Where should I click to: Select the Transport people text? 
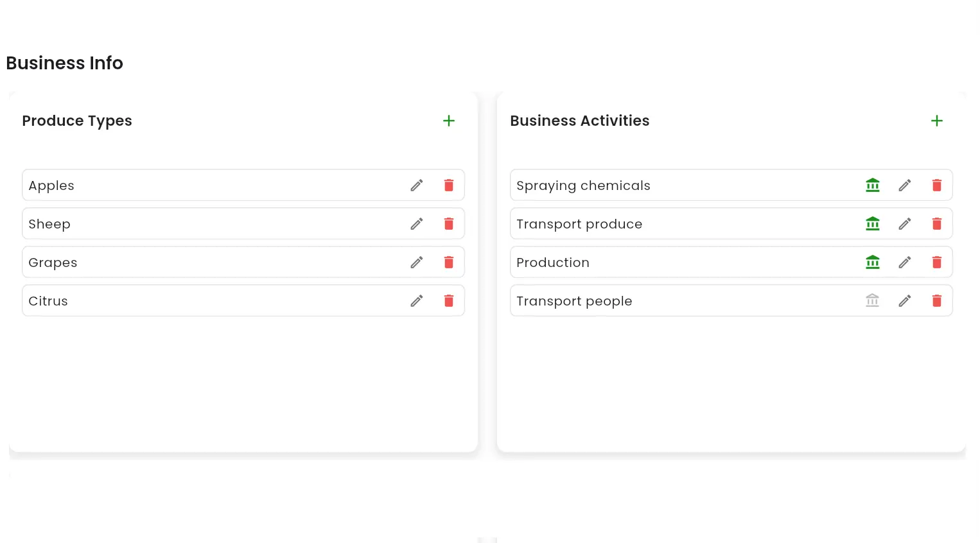coord(574,301)
